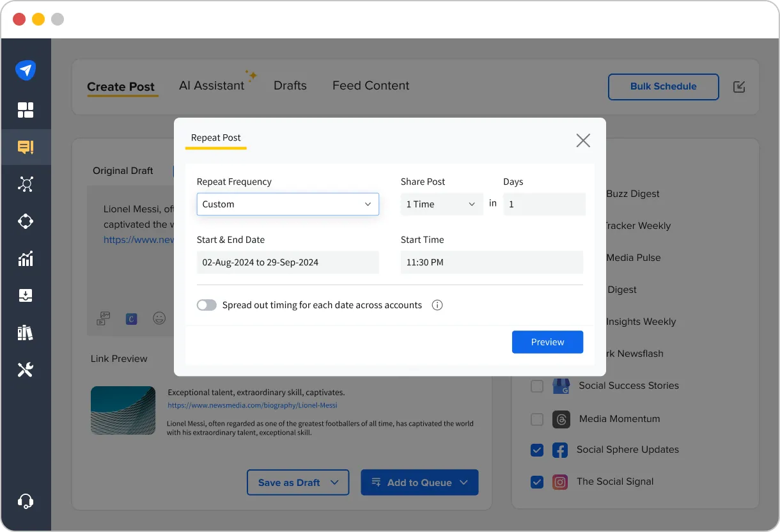Click the info icon beside spread timing
The width and height of the screenshot is (780, 532).
437,305
